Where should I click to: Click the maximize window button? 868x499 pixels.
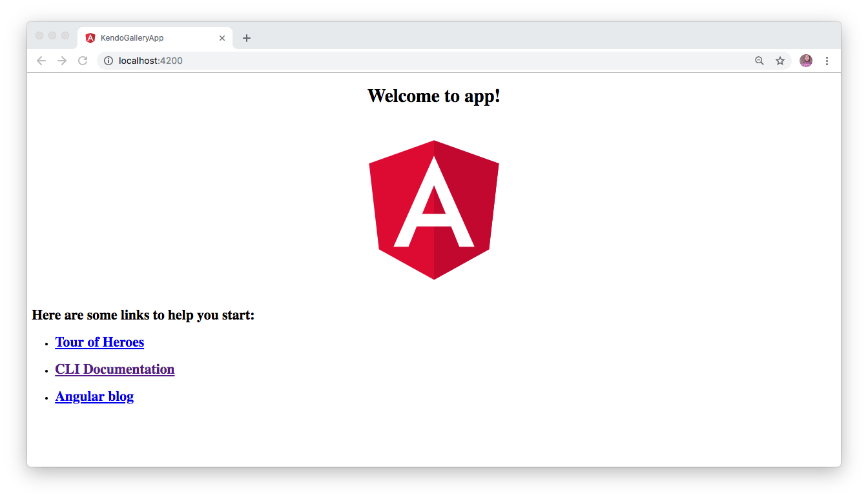click(65, 36)
